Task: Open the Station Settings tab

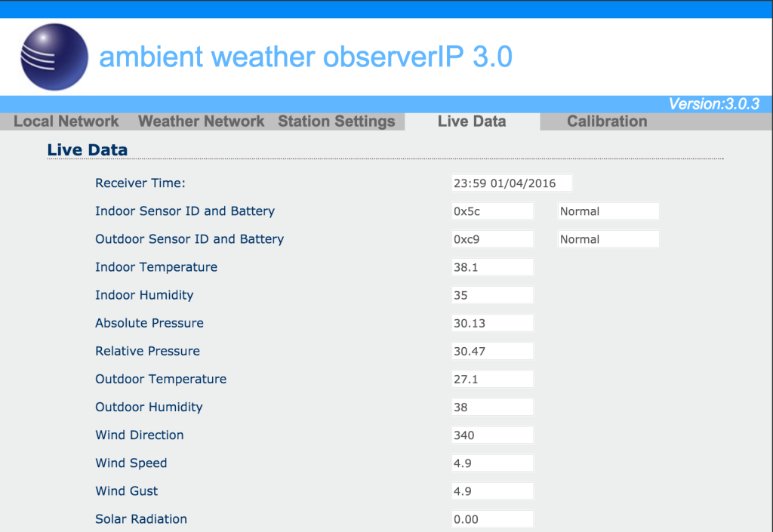Action: click(x=336, y=121)
